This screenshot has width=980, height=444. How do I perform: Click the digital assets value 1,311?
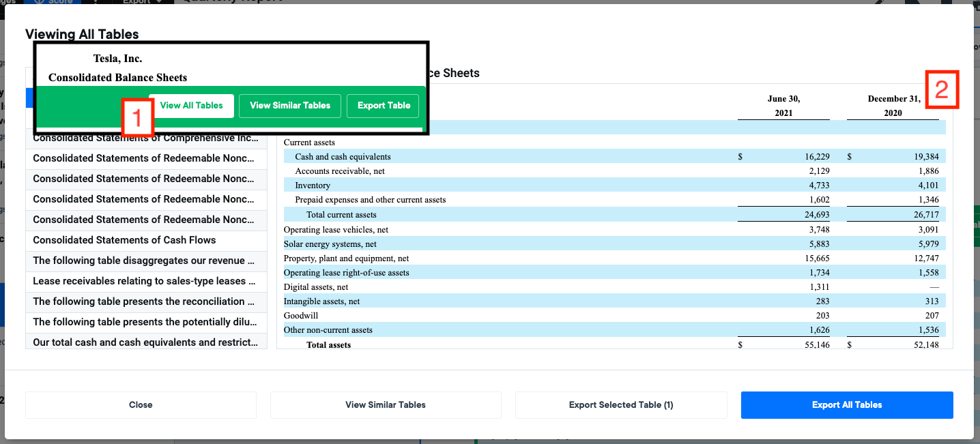click(820, 287)
